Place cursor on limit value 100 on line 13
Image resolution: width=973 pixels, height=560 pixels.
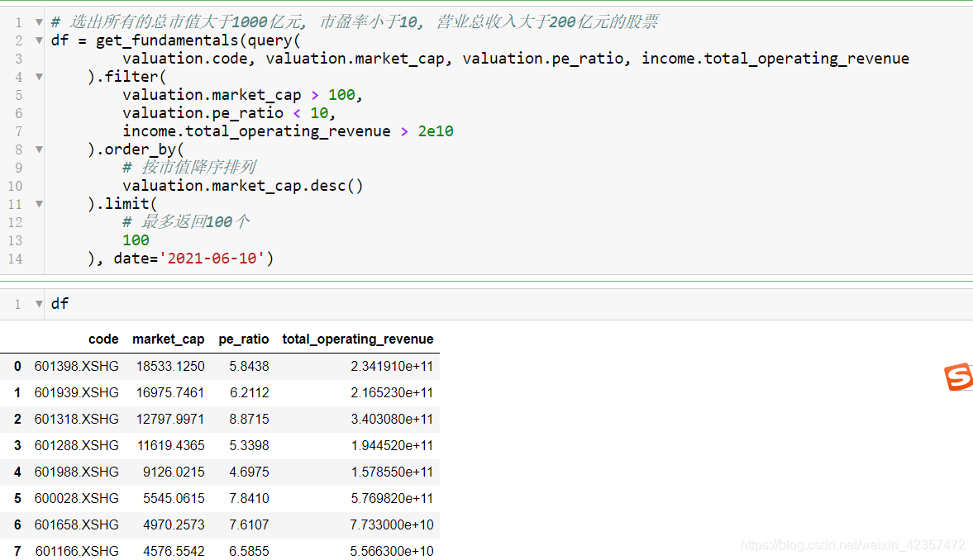[x=136, y=240]
